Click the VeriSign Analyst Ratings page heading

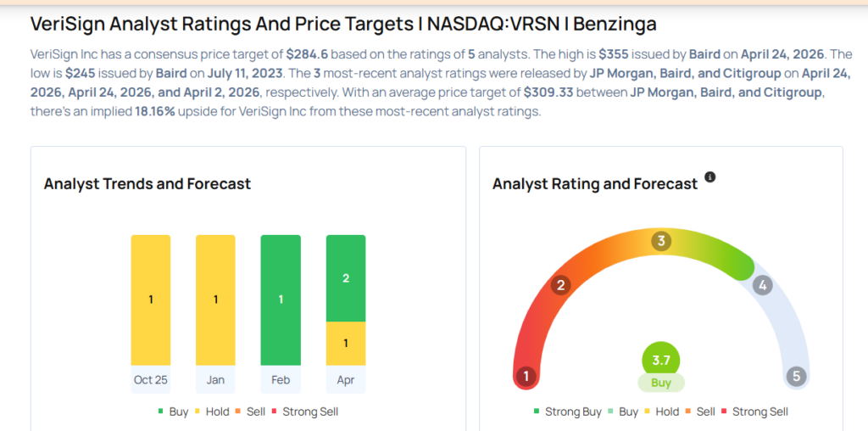tap(342, 24)
